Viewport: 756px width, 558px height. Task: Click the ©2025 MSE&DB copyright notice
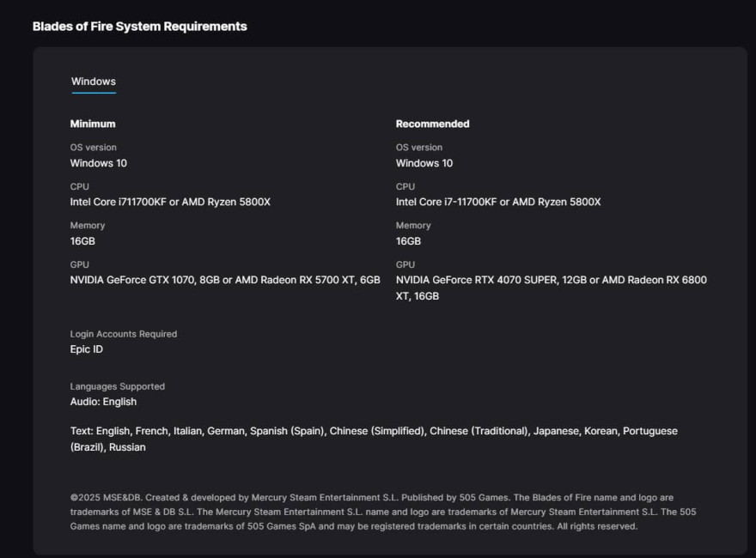383,512
